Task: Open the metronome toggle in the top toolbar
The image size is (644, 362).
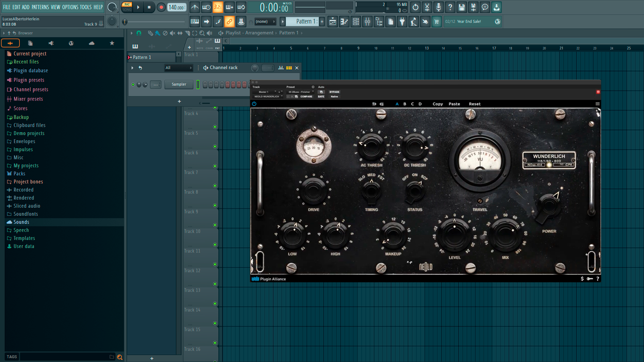Action: click(195, 7)
